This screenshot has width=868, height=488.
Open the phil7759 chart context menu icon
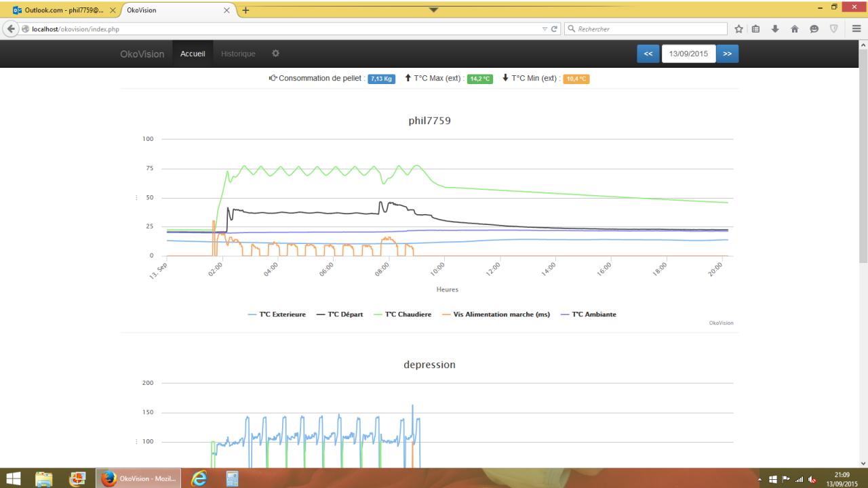pos(137,198)
